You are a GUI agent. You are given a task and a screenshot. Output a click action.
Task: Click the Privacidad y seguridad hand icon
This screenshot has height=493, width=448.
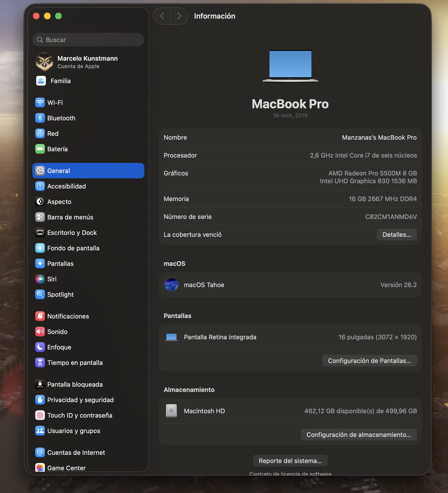40,400
